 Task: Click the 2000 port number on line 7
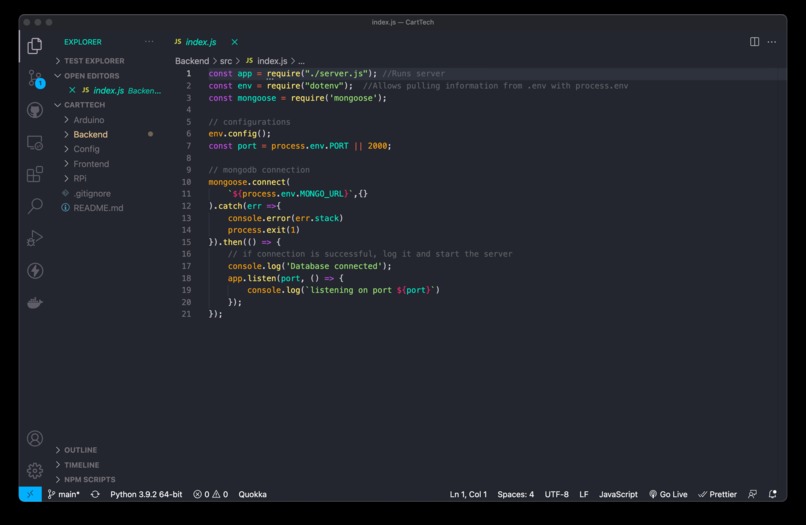tap(377, 146)
